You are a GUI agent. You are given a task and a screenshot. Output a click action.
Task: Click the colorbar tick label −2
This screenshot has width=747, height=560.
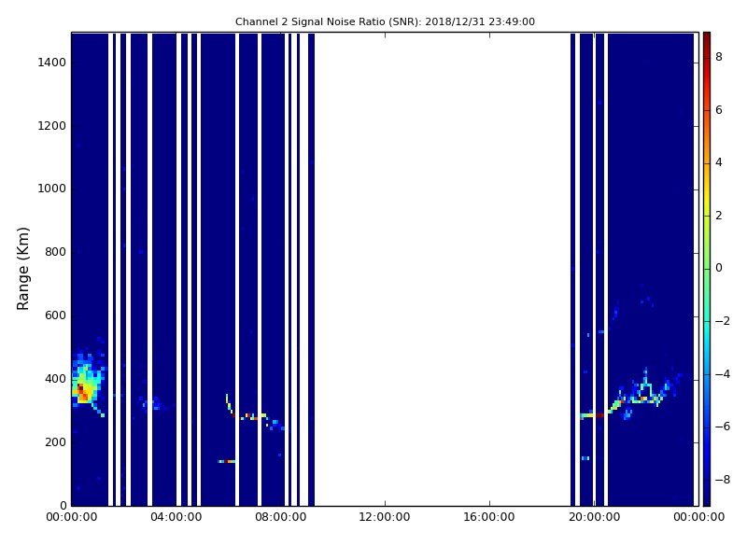[723, 321]
